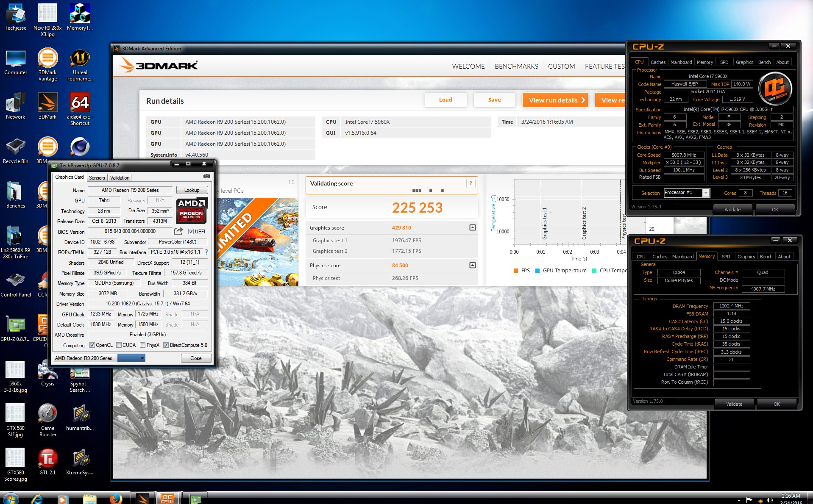Click the Validating score help question mark
Viewport: 813px width, 504px height.
[x=471, y=183]
